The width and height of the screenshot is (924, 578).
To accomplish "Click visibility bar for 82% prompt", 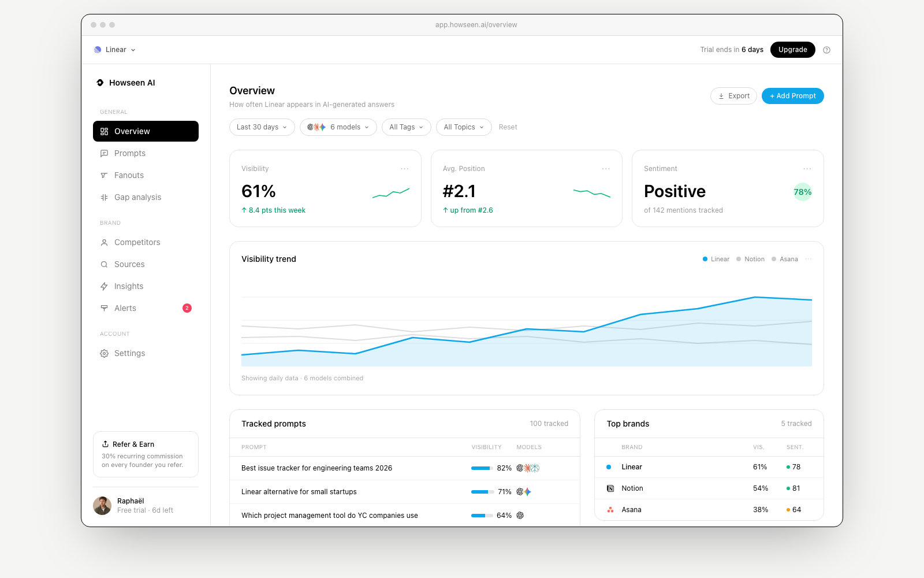I will click(482, 468).
